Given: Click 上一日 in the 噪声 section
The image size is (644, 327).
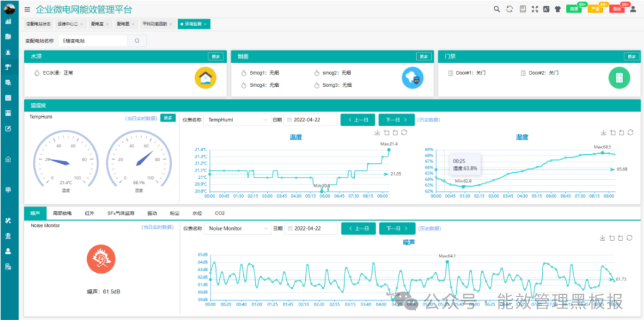Looking at the screenshot, I should (x=358, y=229).
